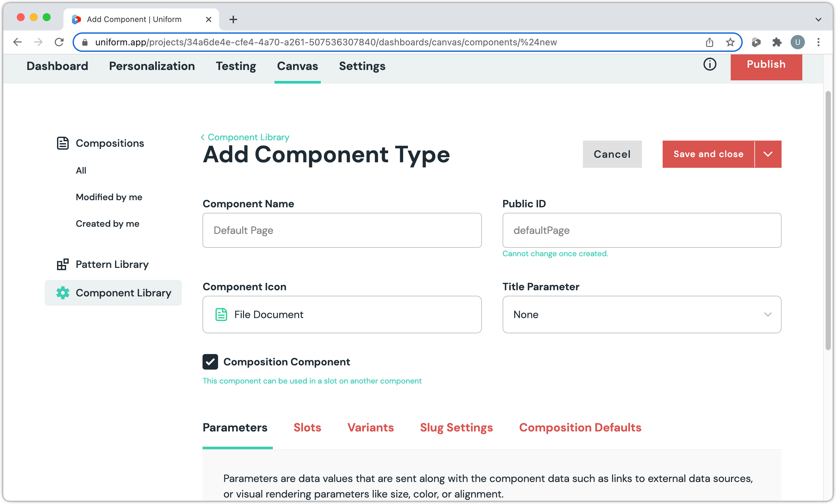Open the Slug Settings tab
Image resolution: width=836 pixels, height=504 pixels.
[x=456, y=427]
